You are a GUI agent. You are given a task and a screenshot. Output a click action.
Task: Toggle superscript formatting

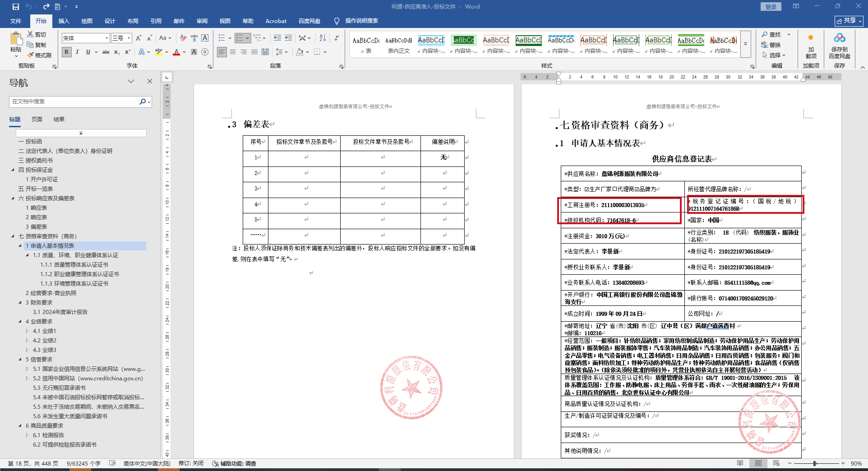(x=128, y=52)
